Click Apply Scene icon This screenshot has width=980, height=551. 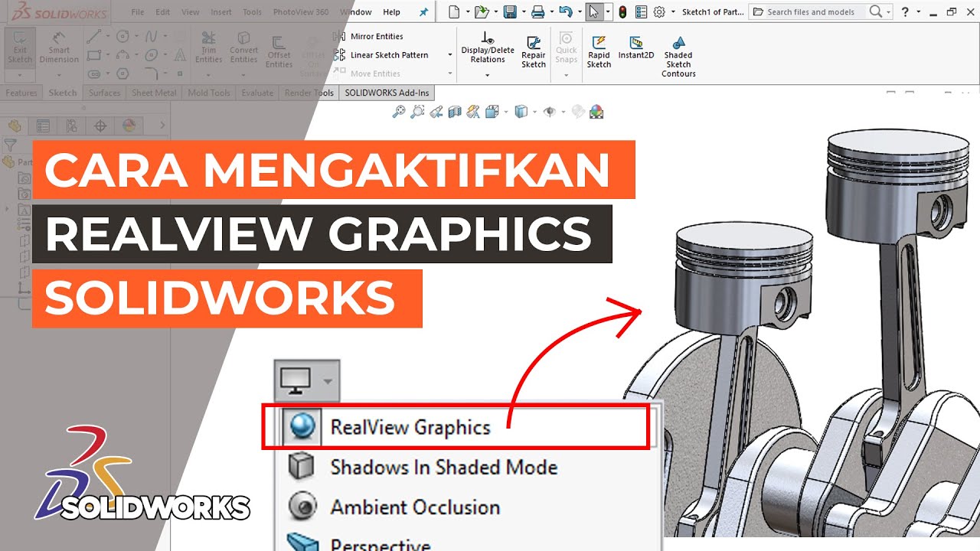click(596, 112)
